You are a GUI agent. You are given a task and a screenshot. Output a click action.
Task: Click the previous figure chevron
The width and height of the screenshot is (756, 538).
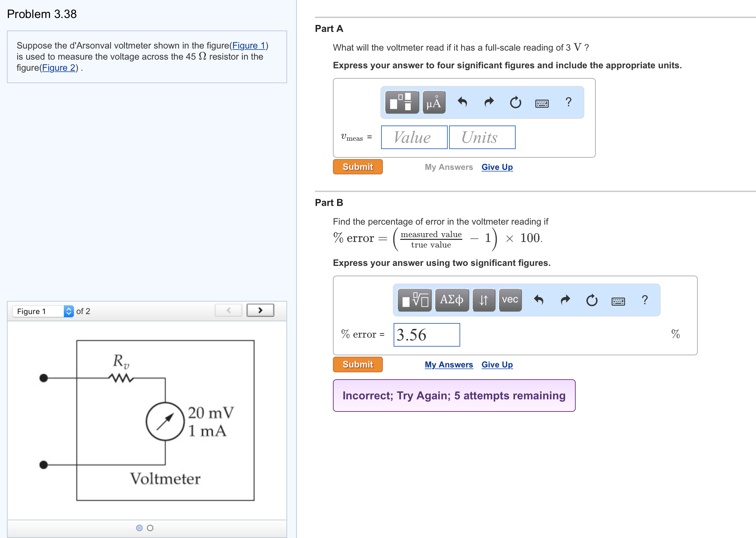(228, 310)
